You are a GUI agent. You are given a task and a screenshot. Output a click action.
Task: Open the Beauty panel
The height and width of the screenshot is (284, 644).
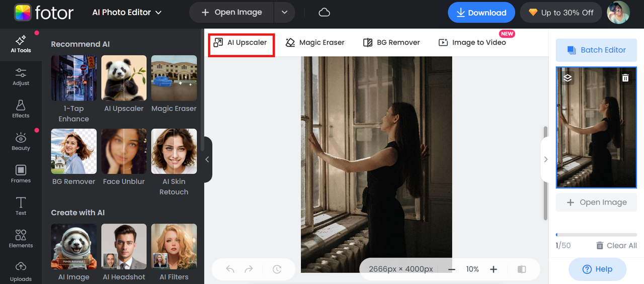[21, 142]
